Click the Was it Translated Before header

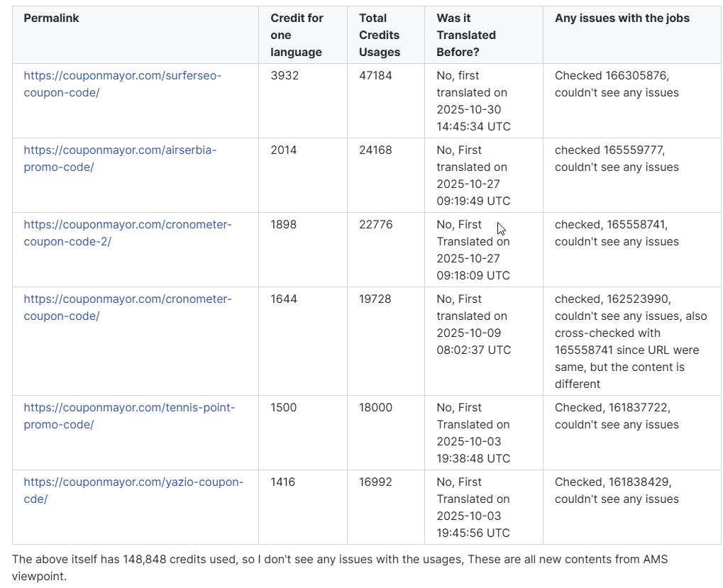click(466, 35)
